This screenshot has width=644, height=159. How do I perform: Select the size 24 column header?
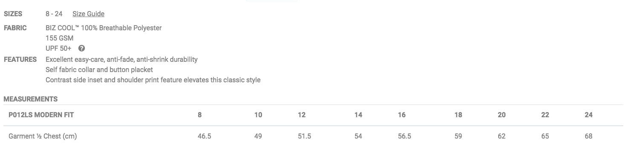point(589,115)
